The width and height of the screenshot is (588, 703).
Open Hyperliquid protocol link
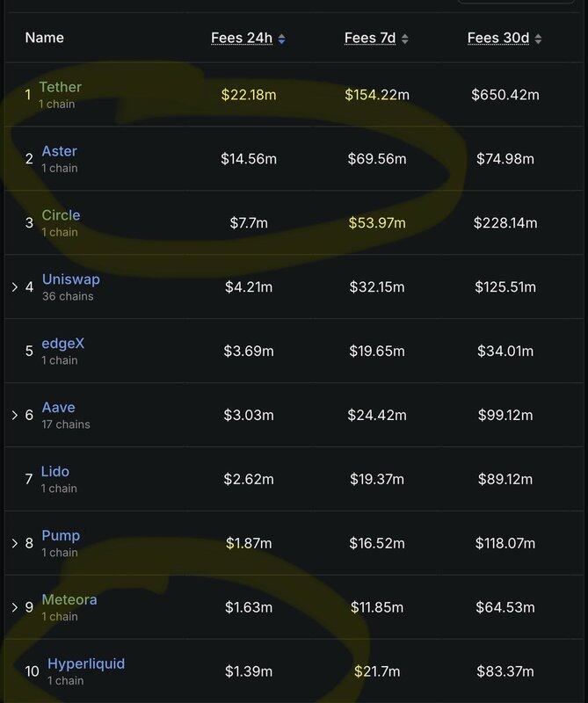point(86,664)
